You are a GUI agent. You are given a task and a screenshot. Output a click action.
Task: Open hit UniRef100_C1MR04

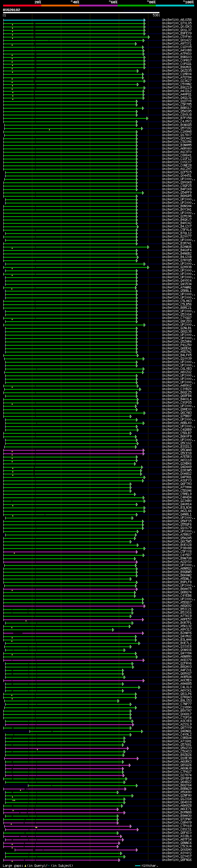[x=177, y=74]
